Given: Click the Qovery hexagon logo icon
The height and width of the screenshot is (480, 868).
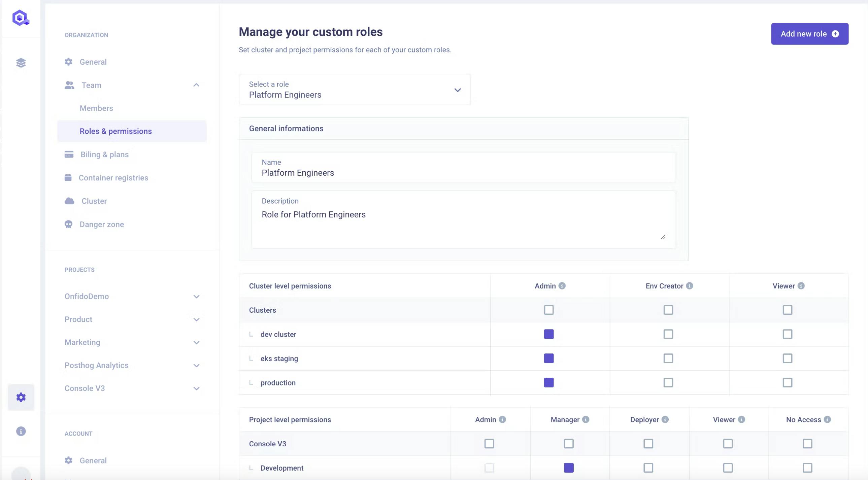Looking at the screenshot, I should pyautogui.click(x=21, y=18).
